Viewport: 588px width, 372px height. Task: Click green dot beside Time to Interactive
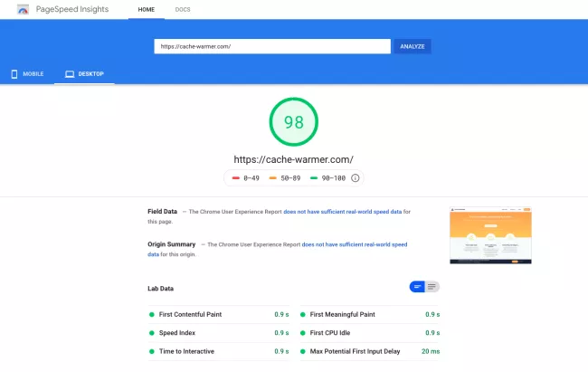click(x=151, y=351)
